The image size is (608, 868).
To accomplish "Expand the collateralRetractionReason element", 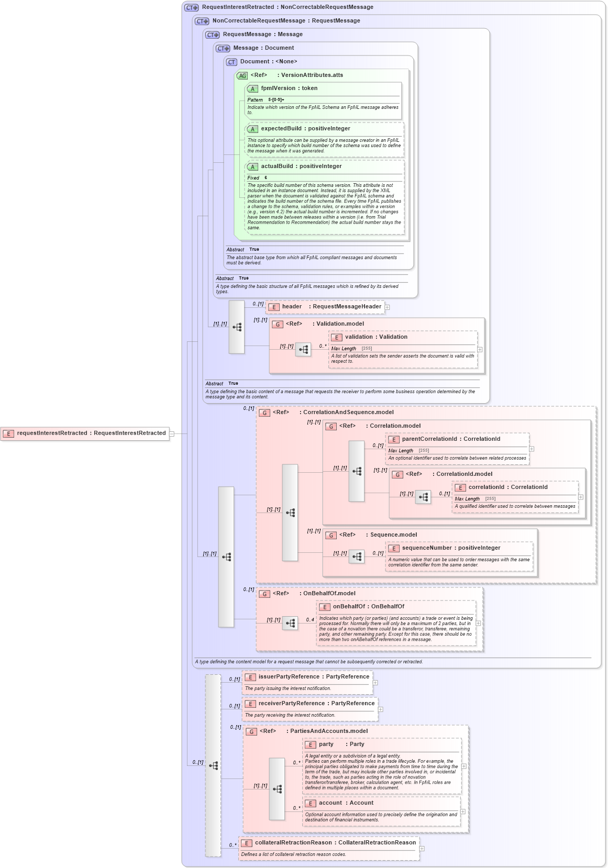I will coord(422,849).
